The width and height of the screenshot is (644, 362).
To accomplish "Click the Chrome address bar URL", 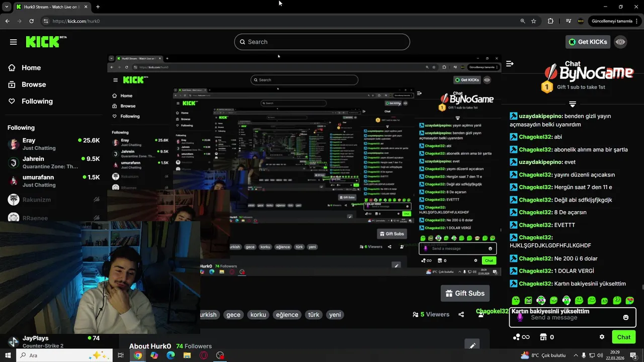I will tap(76, 21).
